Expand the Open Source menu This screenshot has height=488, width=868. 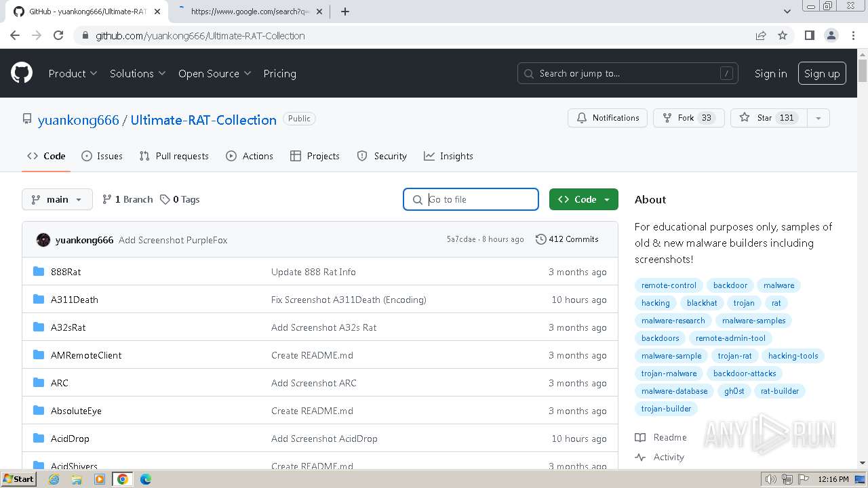[214, 73]
